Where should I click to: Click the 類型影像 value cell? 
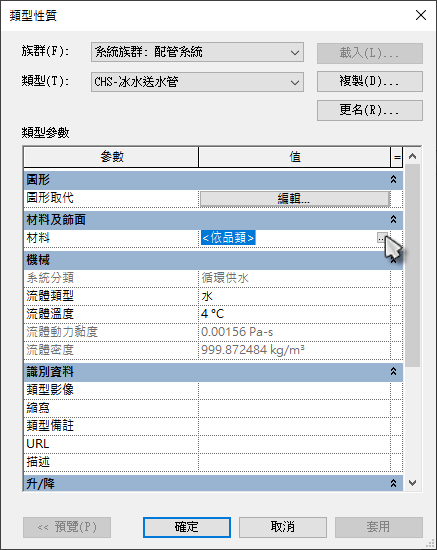(x=294, y=390)
